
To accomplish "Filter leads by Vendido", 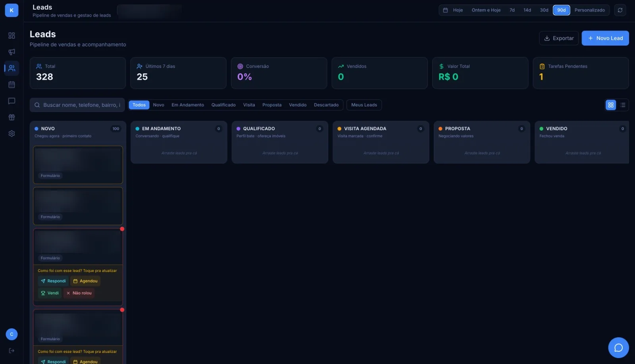I will click(298, 105).
